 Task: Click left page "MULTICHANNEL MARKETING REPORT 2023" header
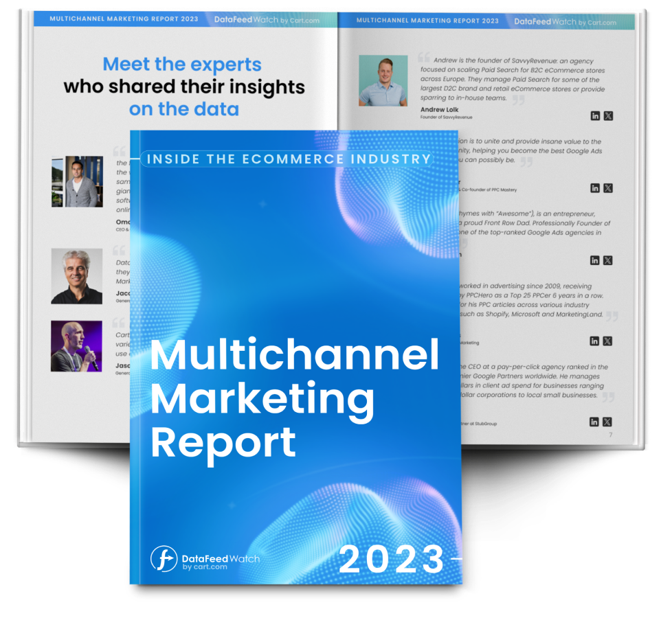pos(124,19)
